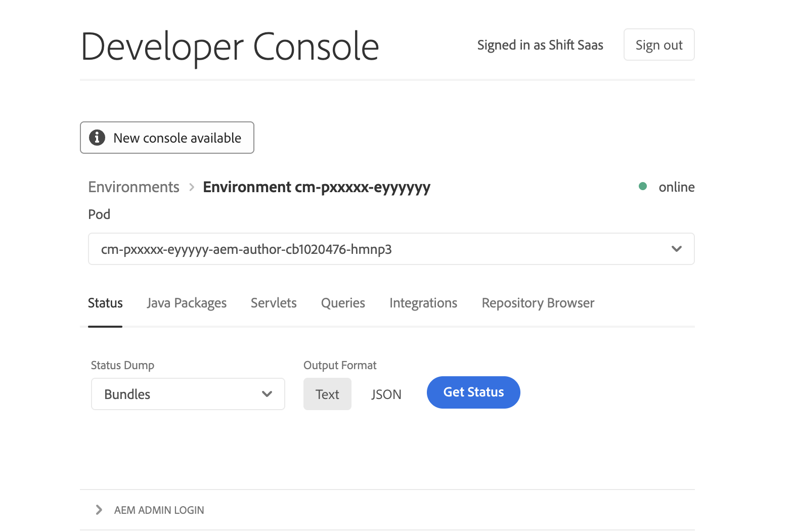792x532 pixels.
Task: Expand the AEM ADMIN LOGIN chevron
Action: pyautogui.click(x=99, y=510)
